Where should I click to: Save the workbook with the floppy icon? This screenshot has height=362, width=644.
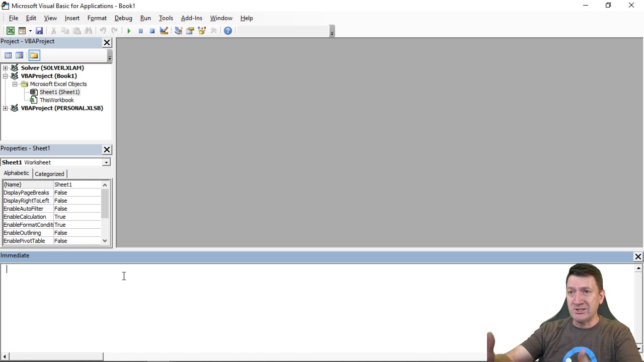pos(39,31)
